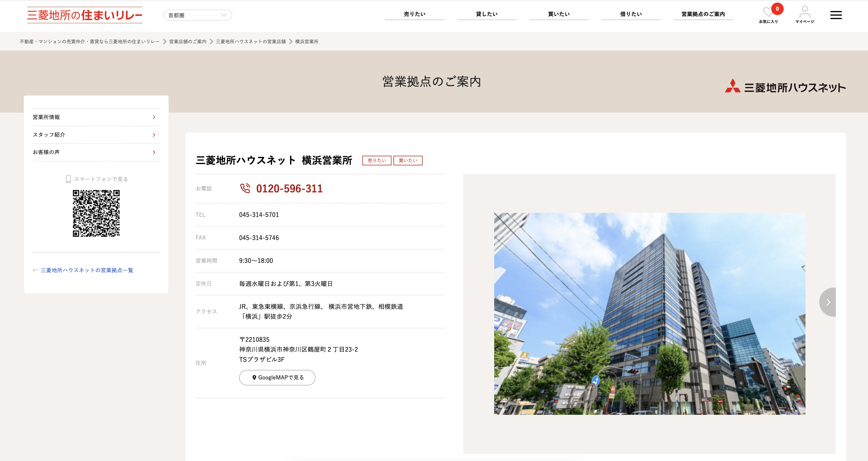Click the address line 神奈川県横浜市神奈川区鶴屋町２丁目23-2

coord(298,349)
